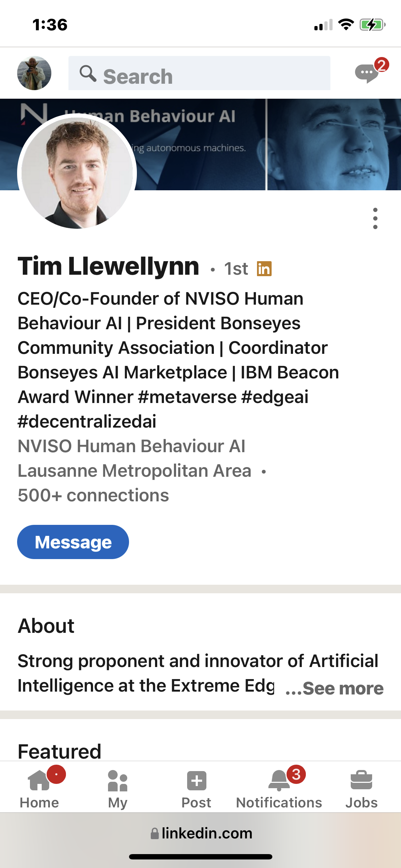
Task: Open Tim Llewellynn's profile photo
Action: 77,173
